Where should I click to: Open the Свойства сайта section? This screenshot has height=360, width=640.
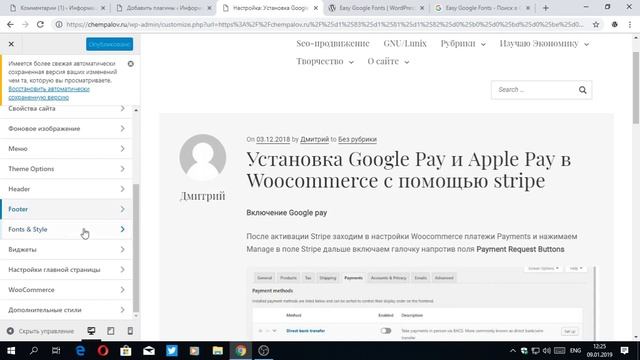tap(66, 109)
